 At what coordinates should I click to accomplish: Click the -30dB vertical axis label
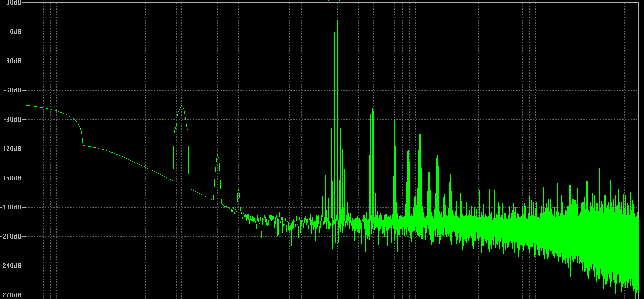(x=13, y=61)
